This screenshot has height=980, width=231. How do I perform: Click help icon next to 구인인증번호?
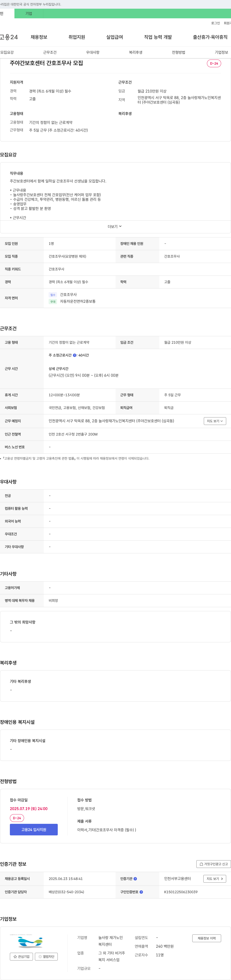pyautogui.click(x=141, y=892)
